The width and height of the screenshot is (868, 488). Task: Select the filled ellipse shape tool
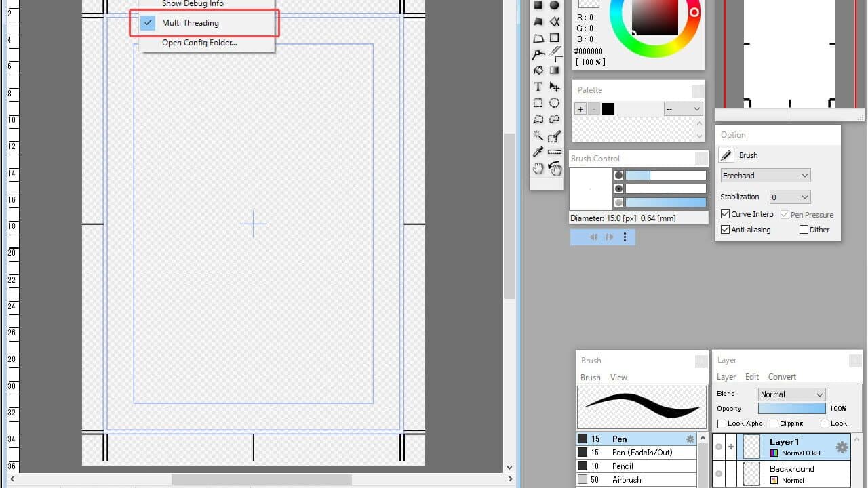(555, 5)
